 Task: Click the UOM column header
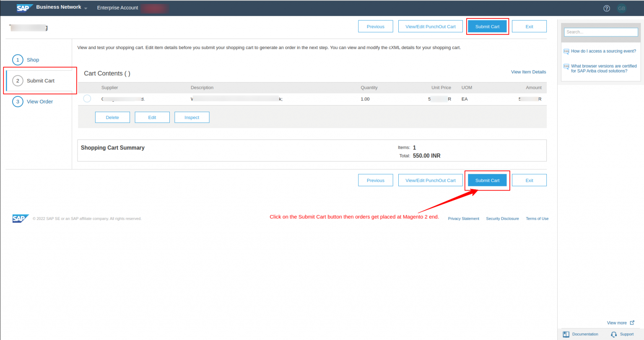tap(467, 88)
